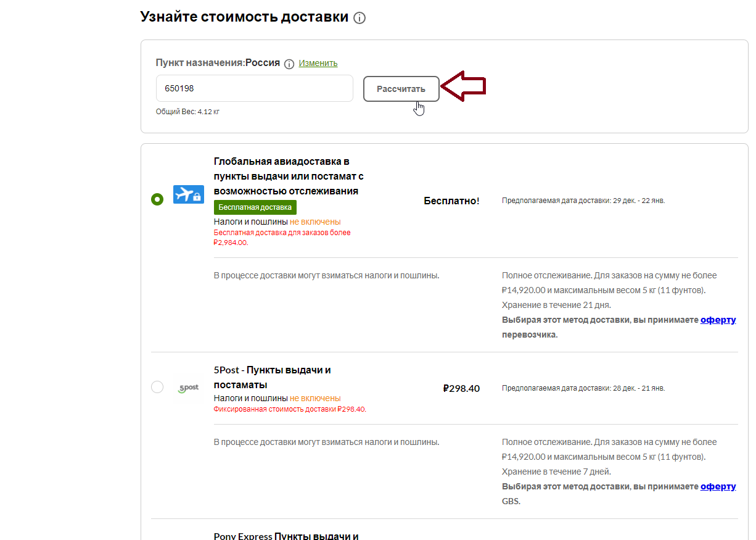Click the global air delivery option title
This screenshot has height=540, width=756.
click(x=289, y=176)
